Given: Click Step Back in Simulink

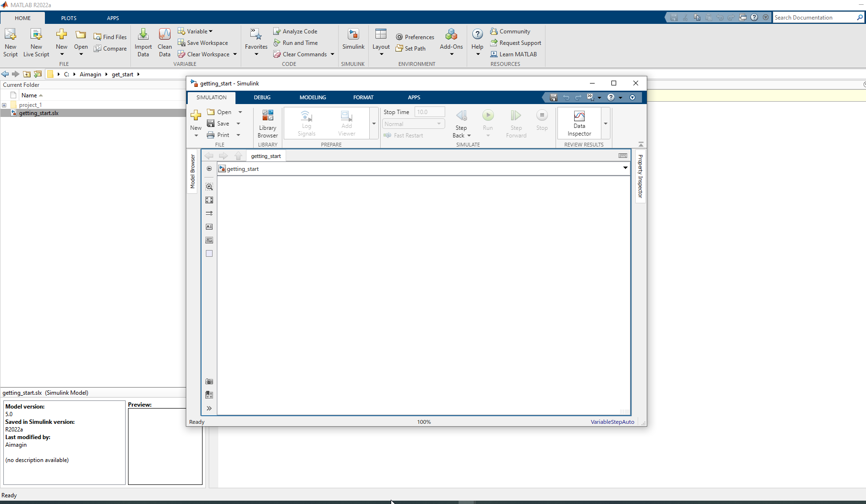Looking at the screenshot, I should click(461, 124).
